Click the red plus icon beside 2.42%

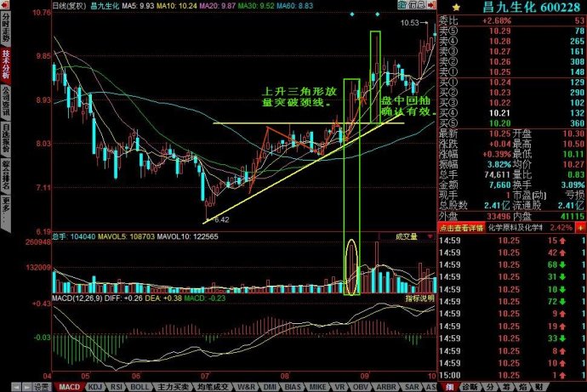(x=580, y=227)
